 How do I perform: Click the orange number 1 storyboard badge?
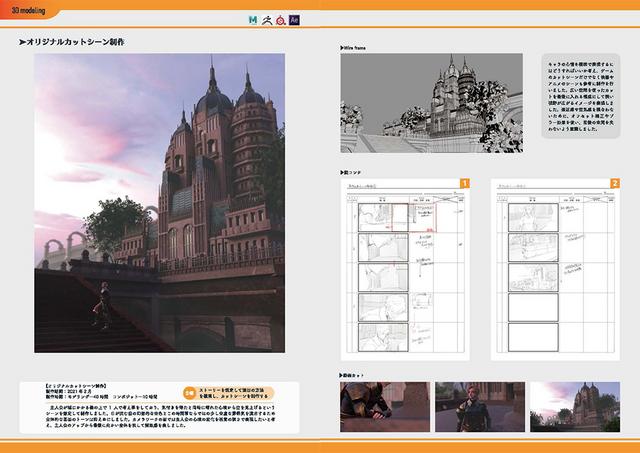pos(464,183)
